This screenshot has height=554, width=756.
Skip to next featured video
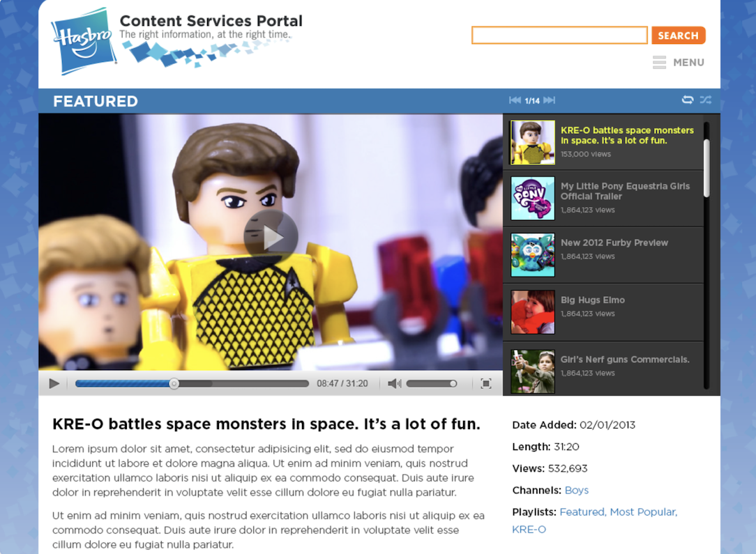click(549, 100)
